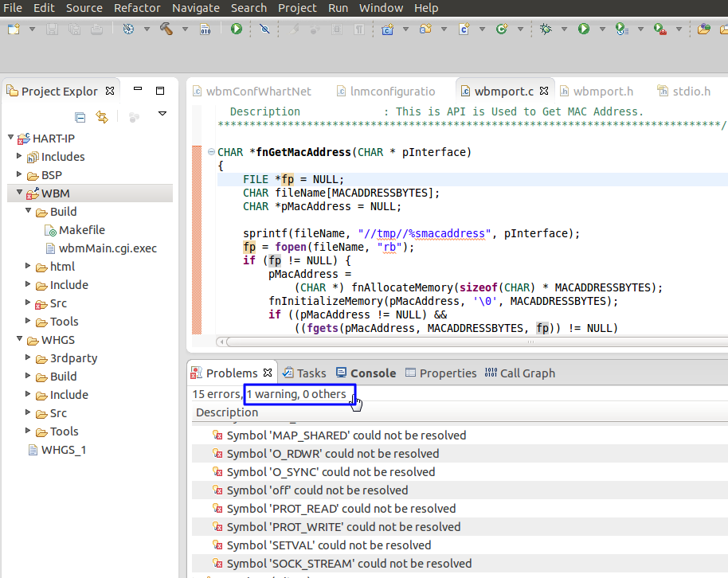Select Makefile in the Build folder
Image resolution: width=728 pixels, height=578 pixels.
[81, 230]
